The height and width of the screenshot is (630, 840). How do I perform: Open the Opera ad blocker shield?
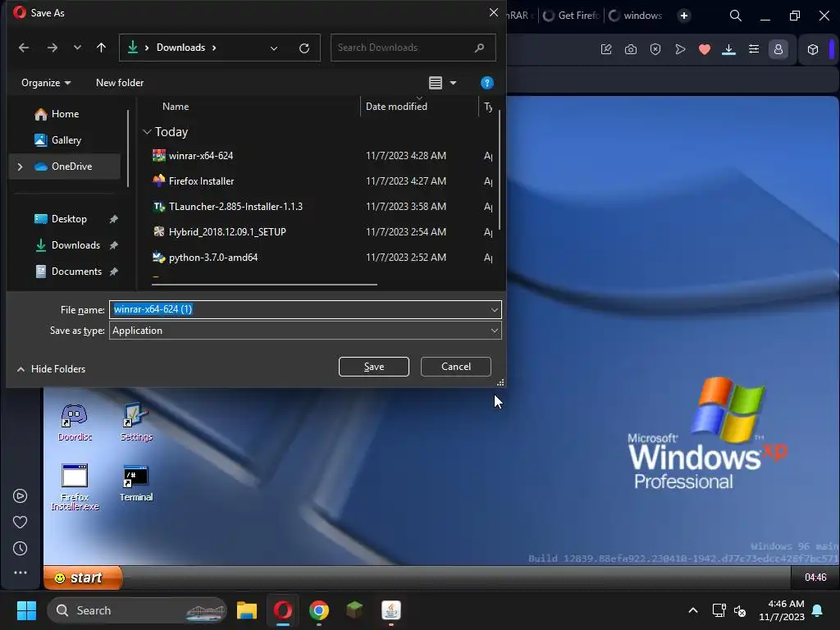click(655, 49)
